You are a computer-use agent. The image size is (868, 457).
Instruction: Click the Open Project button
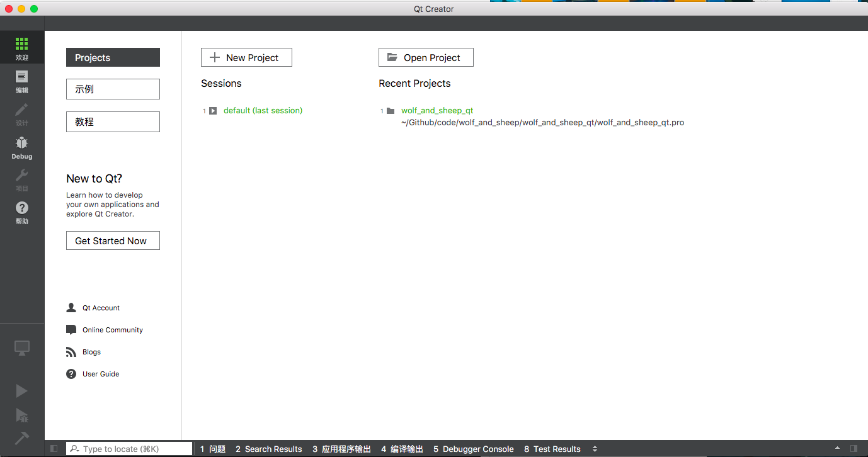tap(426, 57)
